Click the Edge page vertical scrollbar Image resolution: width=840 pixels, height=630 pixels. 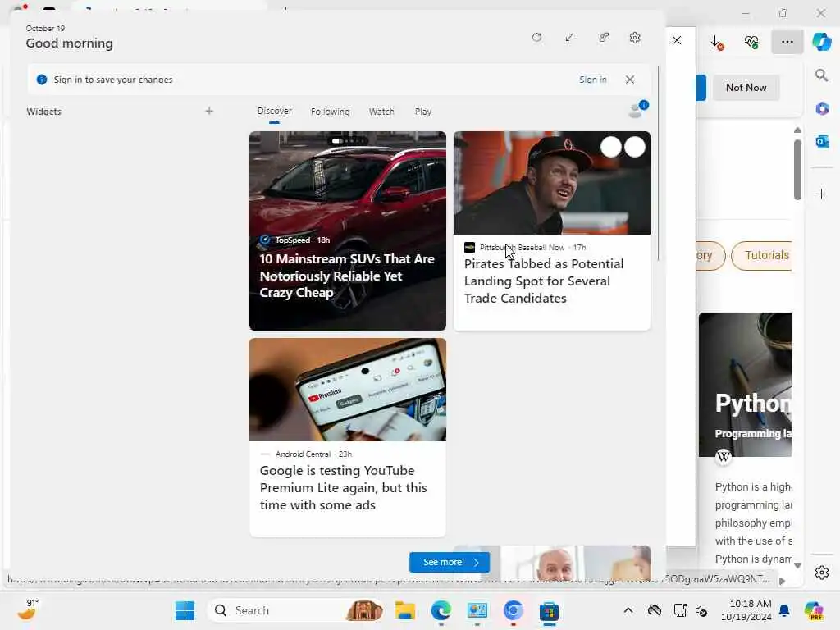click(797, 170)
